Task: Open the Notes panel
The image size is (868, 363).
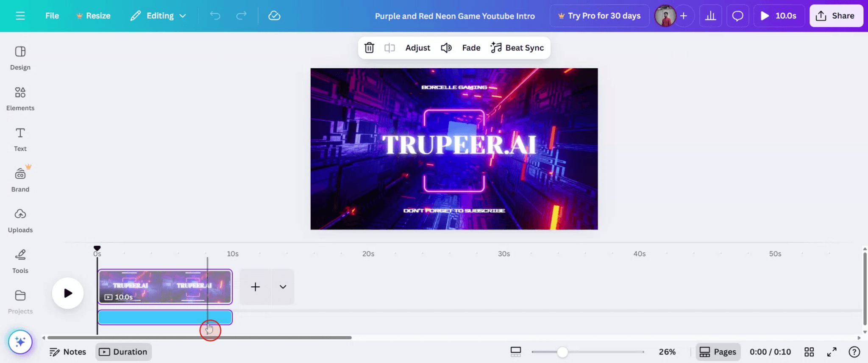Action: (x=67, y=352)
